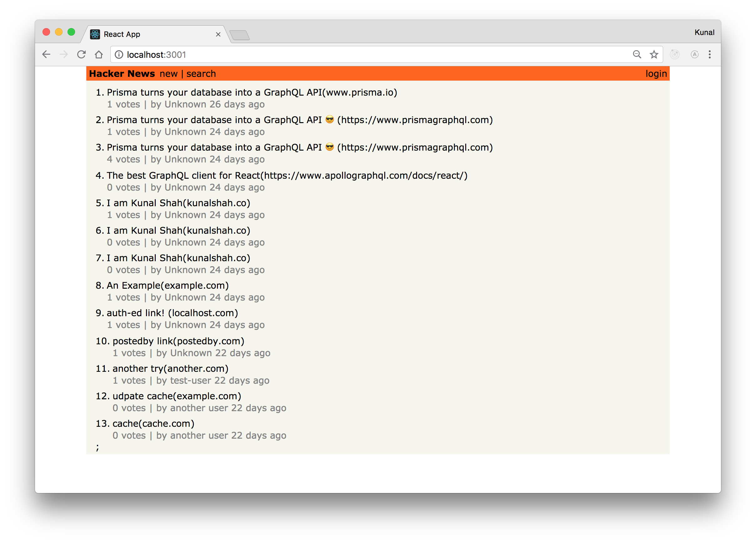756x543 pixels.
Task: Click votes line under 'An Example'
Action: coord(186,297)
